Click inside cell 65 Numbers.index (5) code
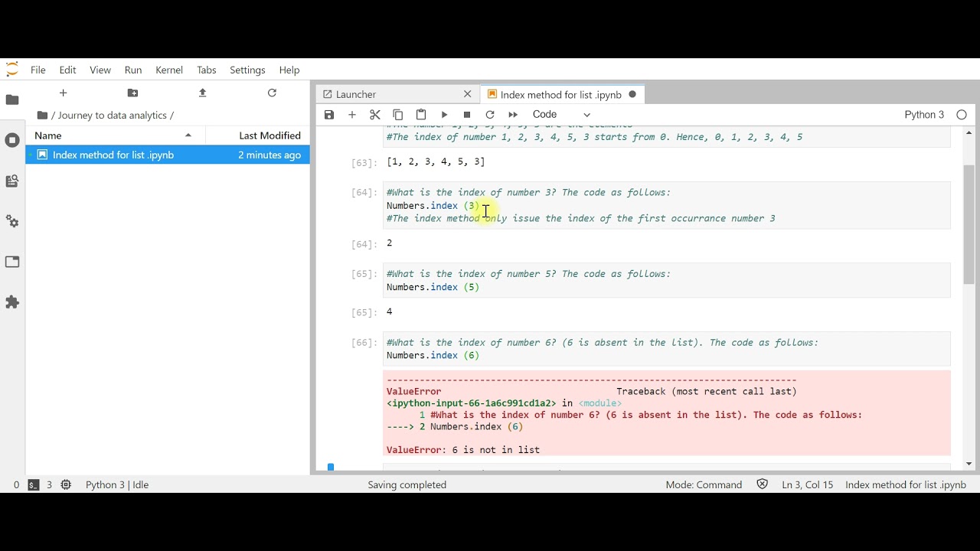980x551 pixels. click(x=433, y=287)
